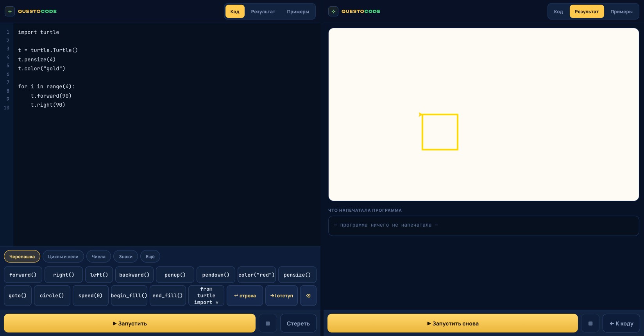Open the Примеры tab in the code editor pane

click(x=298, y=12)
